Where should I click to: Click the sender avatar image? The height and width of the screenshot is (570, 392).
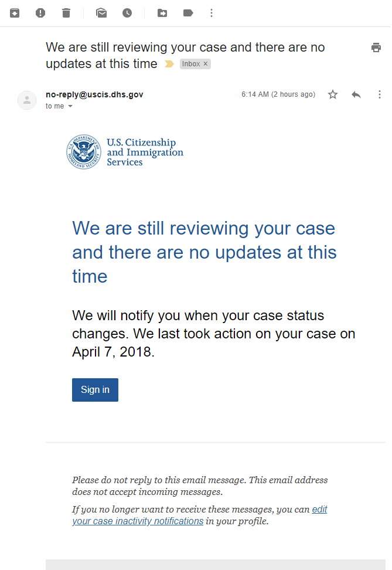click(x=27, y=100)
